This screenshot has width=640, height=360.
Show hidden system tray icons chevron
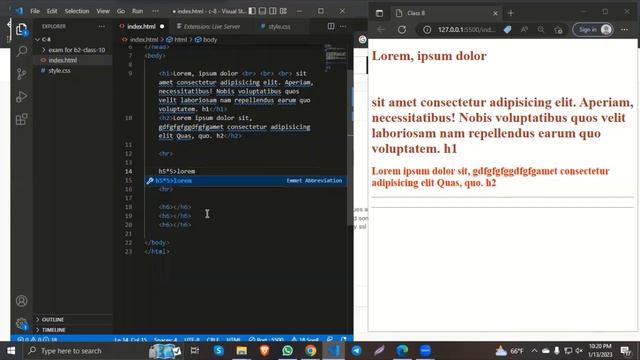(x=534, y=351)
